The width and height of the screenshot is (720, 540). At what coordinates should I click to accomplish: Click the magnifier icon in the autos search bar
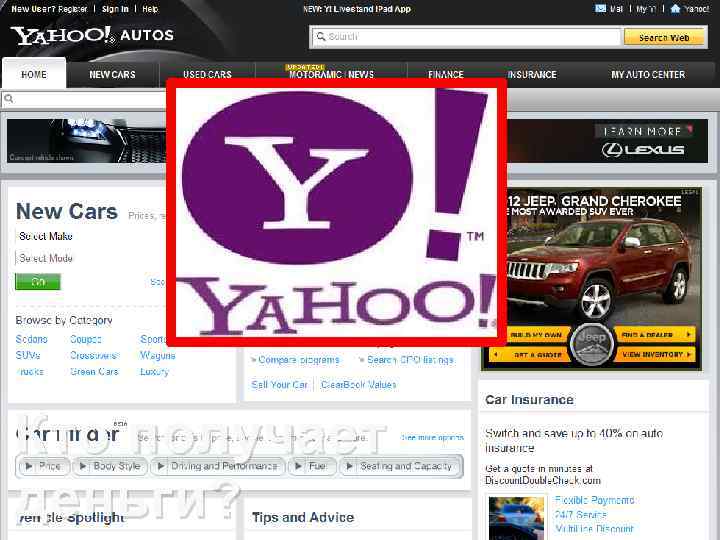9,98
